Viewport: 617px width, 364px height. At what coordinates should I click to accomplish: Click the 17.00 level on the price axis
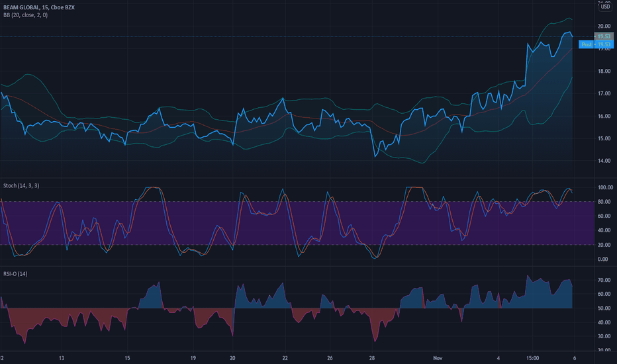tap(604, 93)
